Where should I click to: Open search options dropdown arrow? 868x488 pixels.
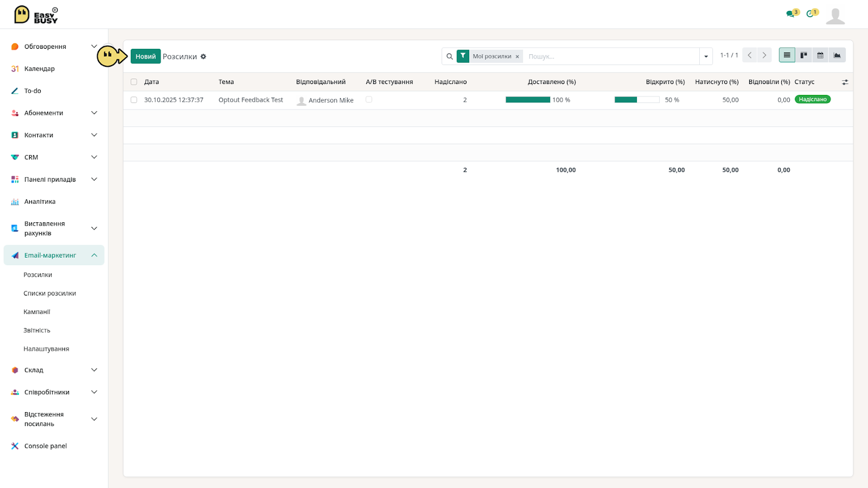[706, 56]
